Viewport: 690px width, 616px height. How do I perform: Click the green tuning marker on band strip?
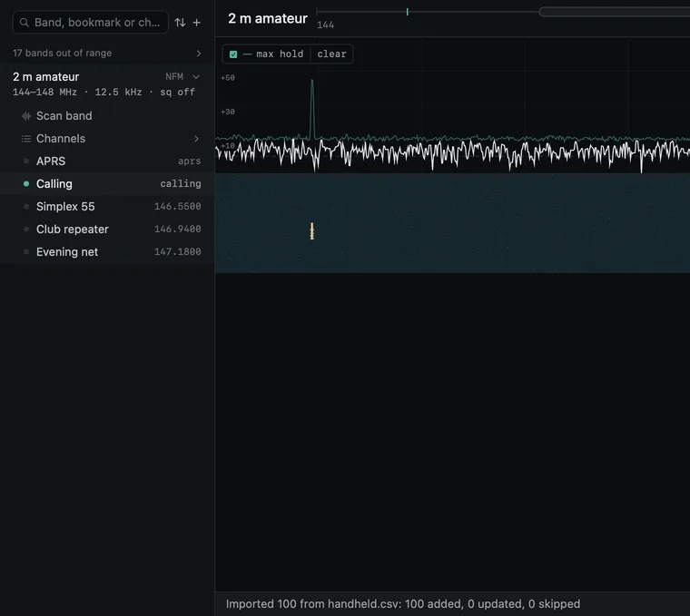408,12
